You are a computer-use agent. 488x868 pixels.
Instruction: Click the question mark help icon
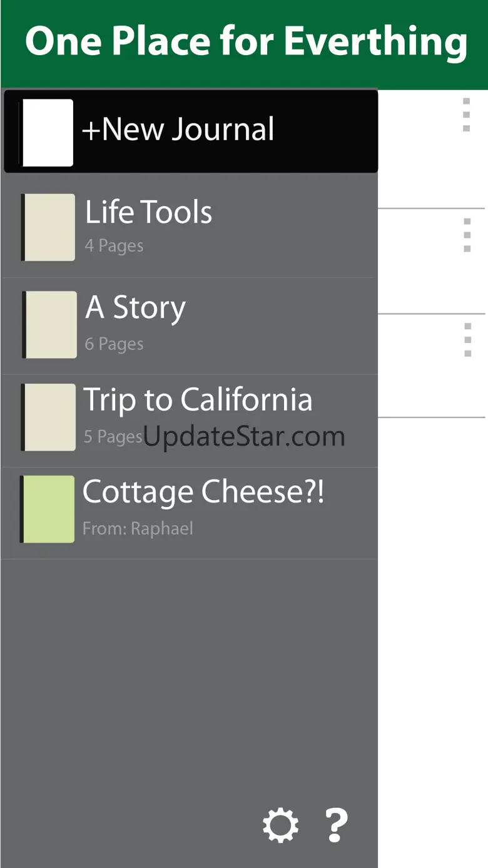(336, 825)
